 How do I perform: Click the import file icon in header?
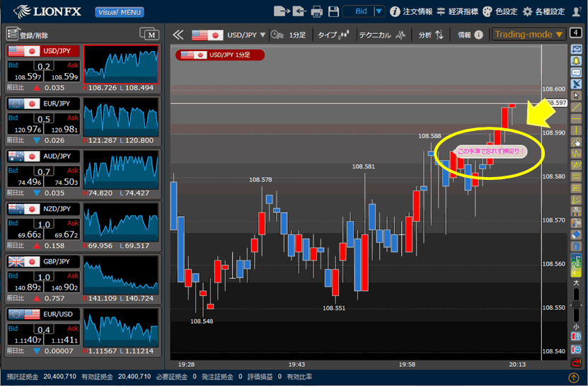pos(299,11)
